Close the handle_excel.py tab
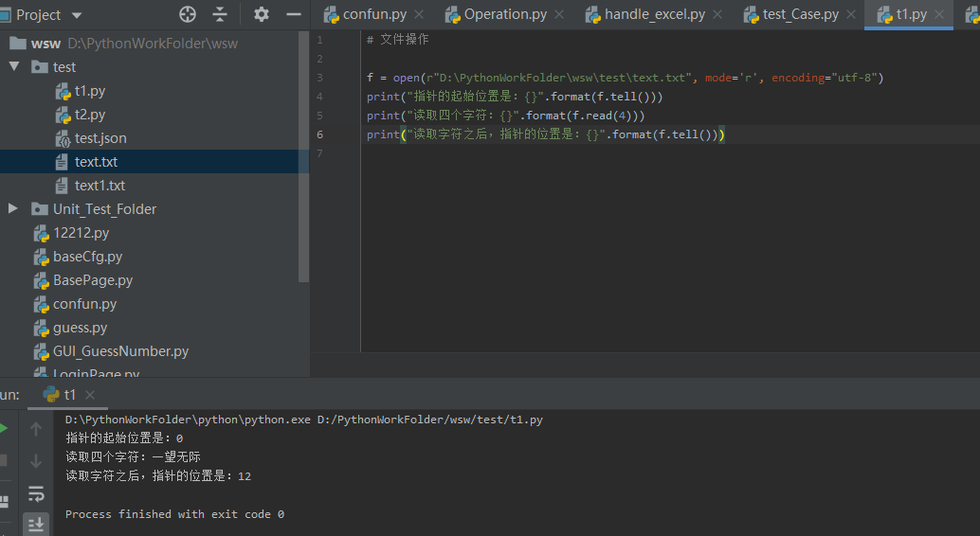 (x=717, y=14)
